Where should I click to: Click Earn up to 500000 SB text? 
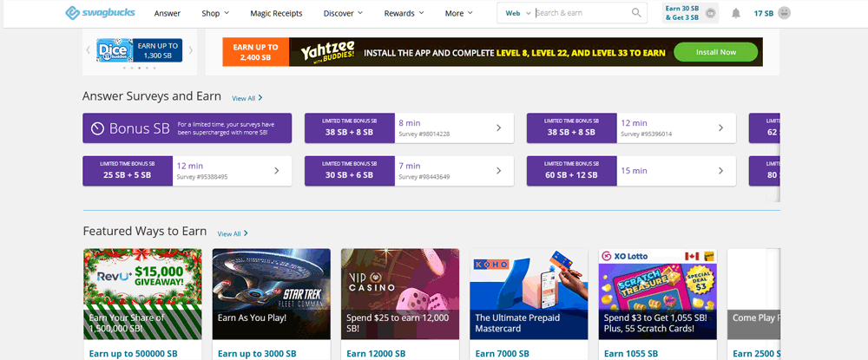pyautogui.click(x=134, y=353)
